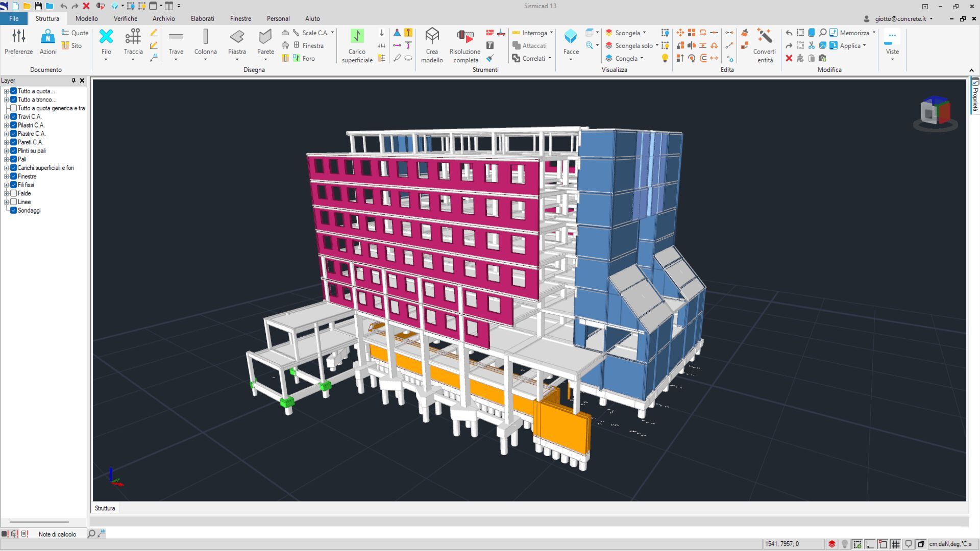The height and width of the screenshot is (551, 980).
Task: Expand the Pilastri C.A. tree node
Action: 6,125
